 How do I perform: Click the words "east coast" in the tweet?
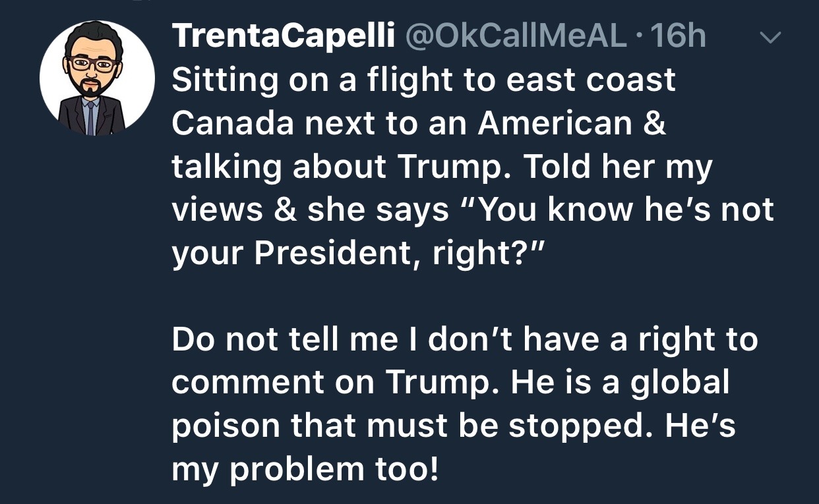point(591,80)
